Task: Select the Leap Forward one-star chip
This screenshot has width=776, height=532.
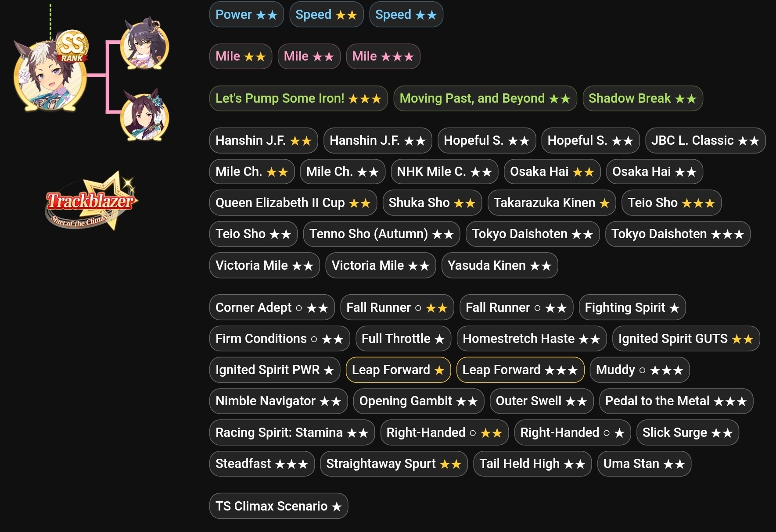Action: pos(399,370)
